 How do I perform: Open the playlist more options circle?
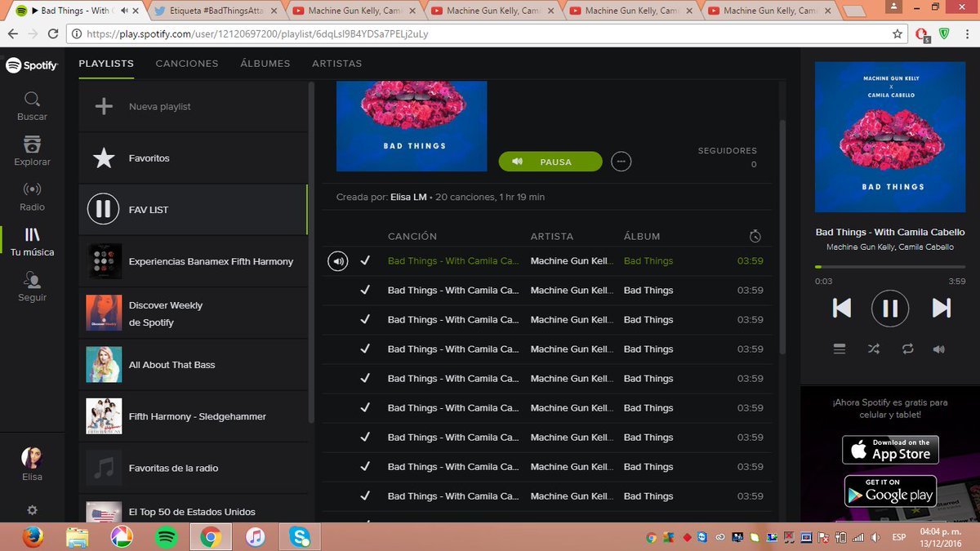(x=621, y=162)
